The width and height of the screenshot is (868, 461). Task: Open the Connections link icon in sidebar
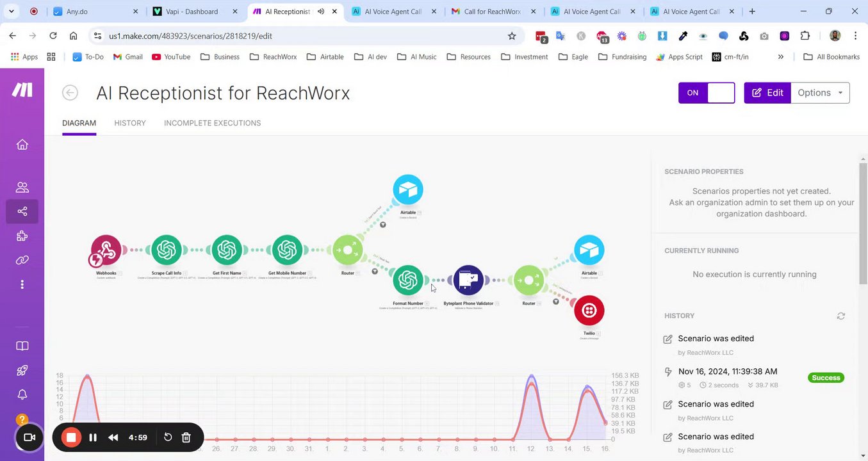22,260
